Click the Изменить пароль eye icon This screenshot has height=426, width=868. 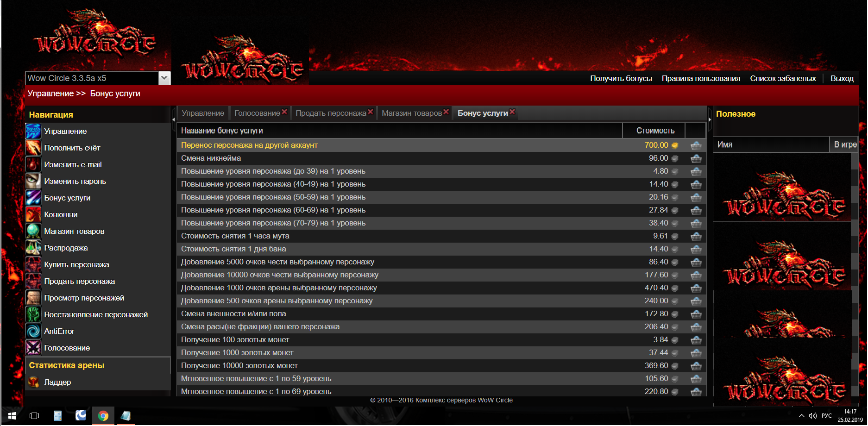pos(33,182)
